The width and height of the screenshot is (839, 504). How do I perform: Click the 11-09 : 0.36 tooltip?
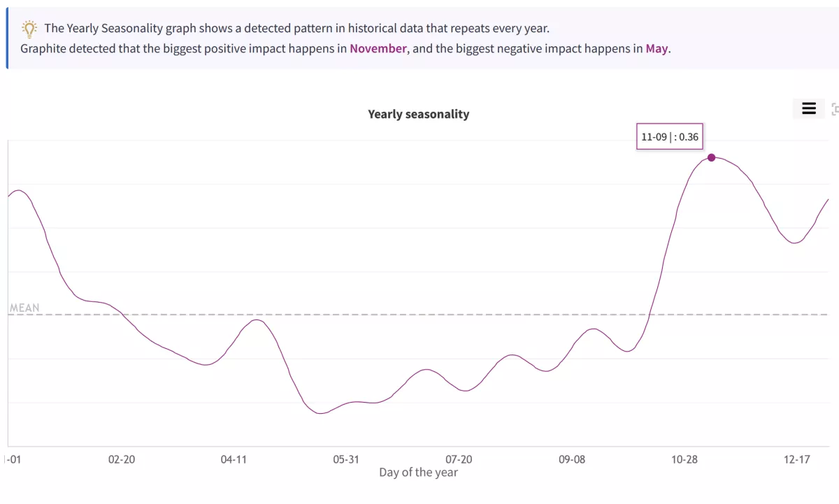670,137
